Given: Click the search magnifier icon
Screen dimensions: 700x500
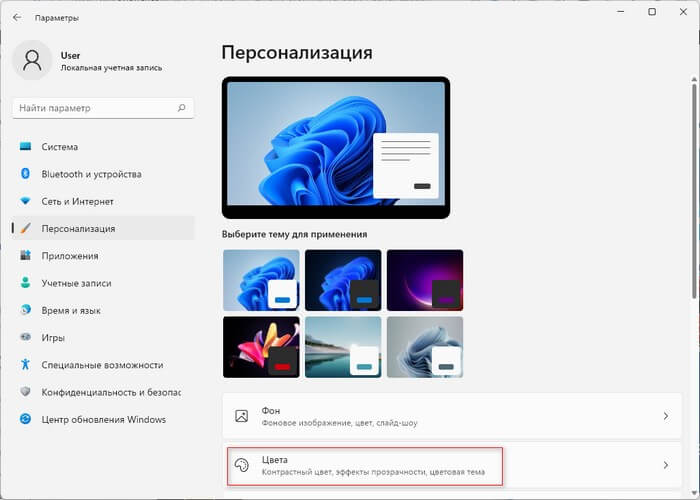Looking at the screenshot, I should 182,108.
